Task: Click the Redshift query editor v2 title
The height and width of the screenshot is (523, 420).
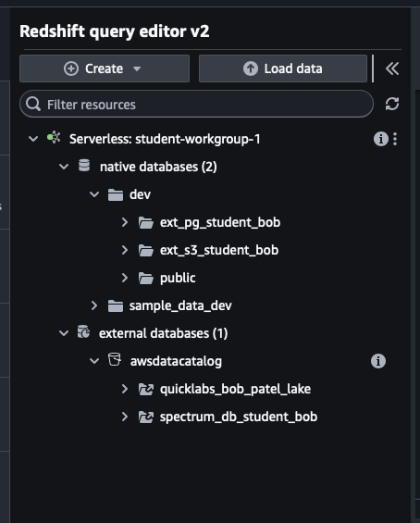Action: pyautogui.click(x=115, y=31)
